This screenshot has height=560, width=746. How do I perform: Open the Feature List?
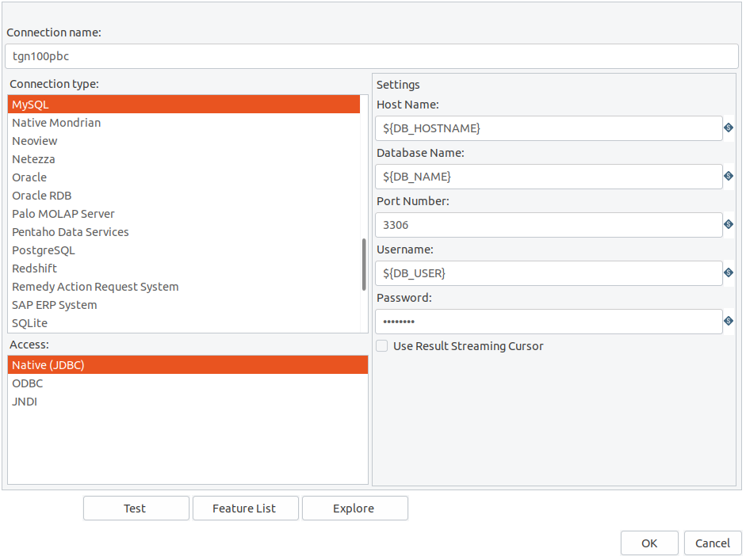(246, 509)
